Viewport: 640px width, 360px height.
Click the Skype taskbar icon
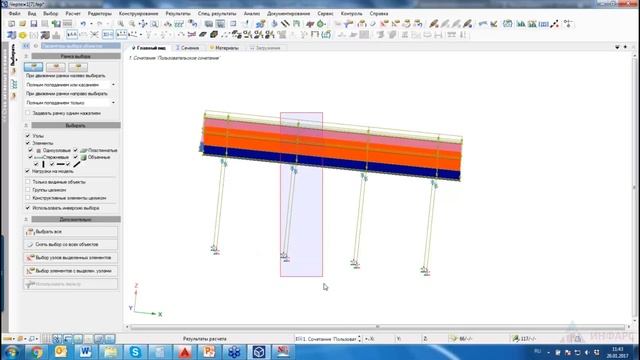coord(135,351)
